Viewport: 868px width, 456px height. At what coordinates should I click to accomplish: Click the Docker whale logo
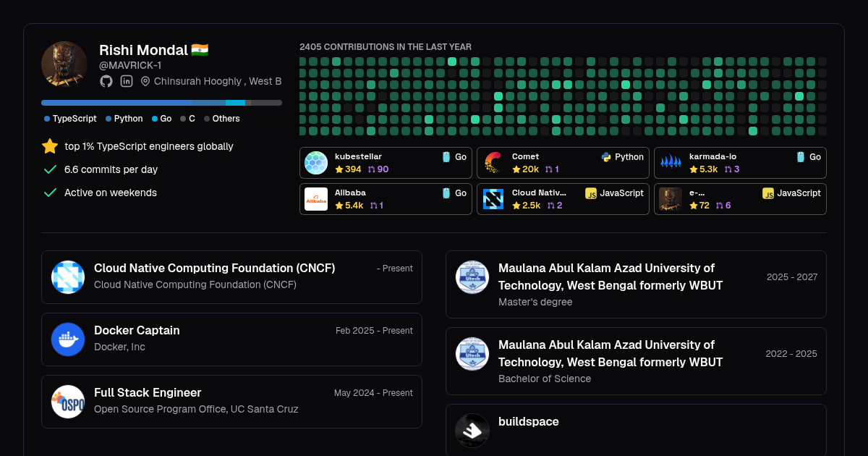(x=68, y=339)
